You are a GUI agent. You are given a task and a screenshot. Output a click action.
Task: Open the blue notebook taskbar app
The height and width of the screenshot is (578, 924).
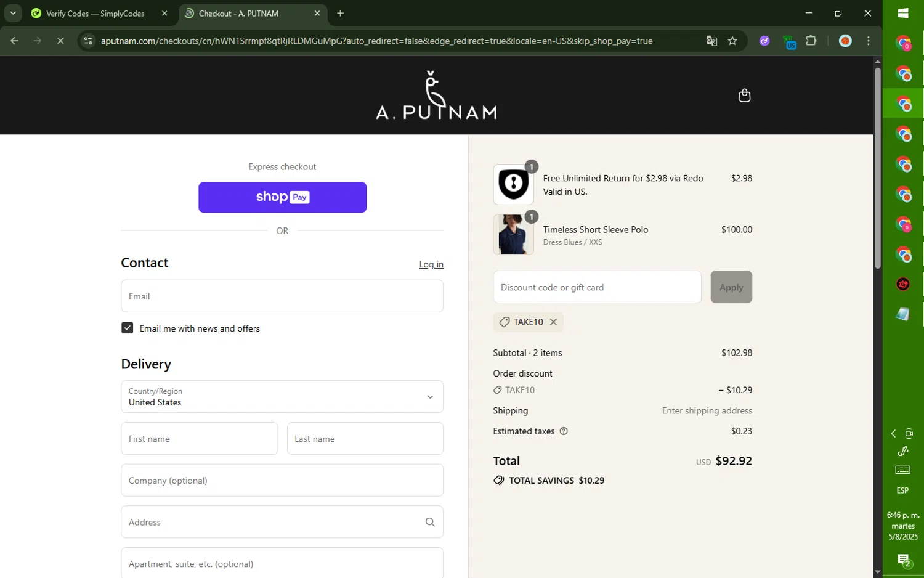point(903,314)
